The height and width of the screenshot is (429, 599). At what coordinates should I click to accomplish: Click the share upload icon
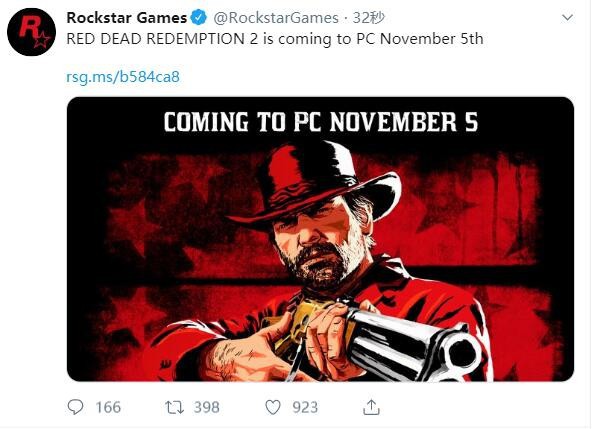(x=371, y=407)
